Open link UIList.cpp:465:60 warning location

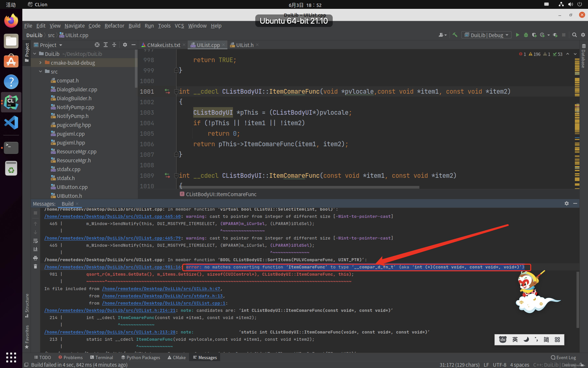pyautogui.click(x=113, y=216)
